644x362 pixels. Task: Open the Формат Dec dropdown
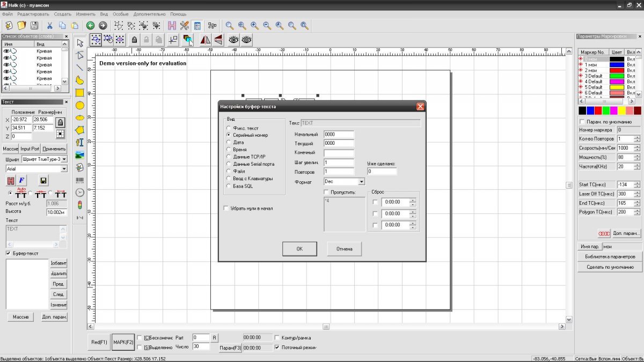[361, 182]
